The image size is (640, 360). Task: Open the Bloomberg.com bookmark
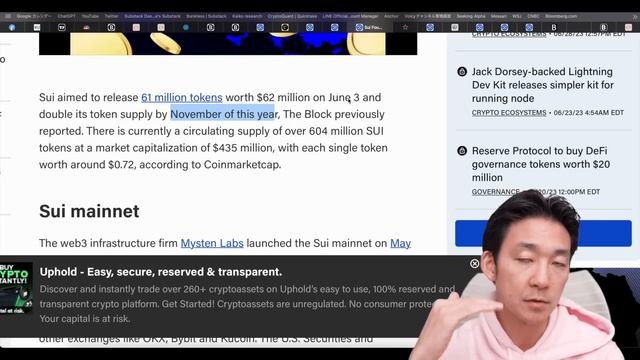[x=561, y=16]
